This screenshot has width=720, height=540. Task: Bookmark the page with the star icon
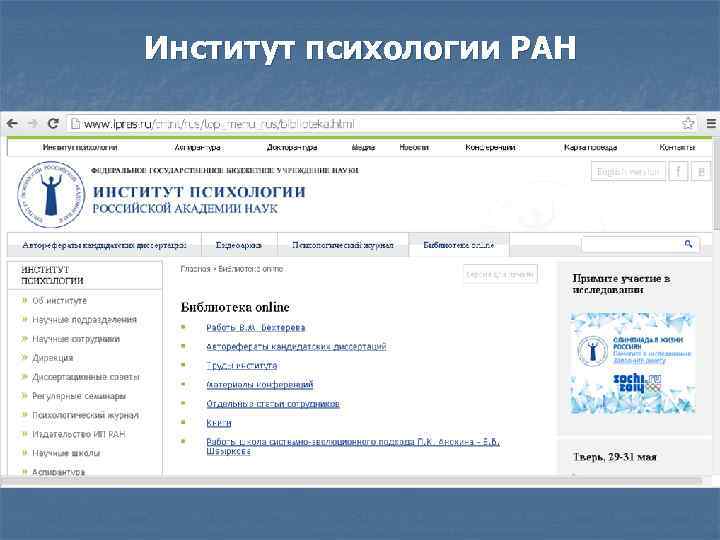coord(687,124)
